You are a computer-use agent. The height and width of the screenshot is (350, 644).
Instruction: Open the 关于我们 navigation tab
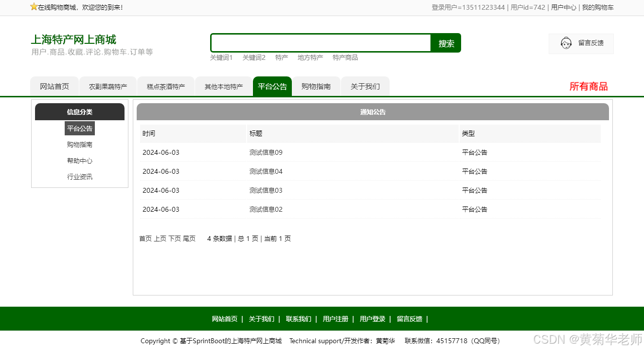coord(365,86)
